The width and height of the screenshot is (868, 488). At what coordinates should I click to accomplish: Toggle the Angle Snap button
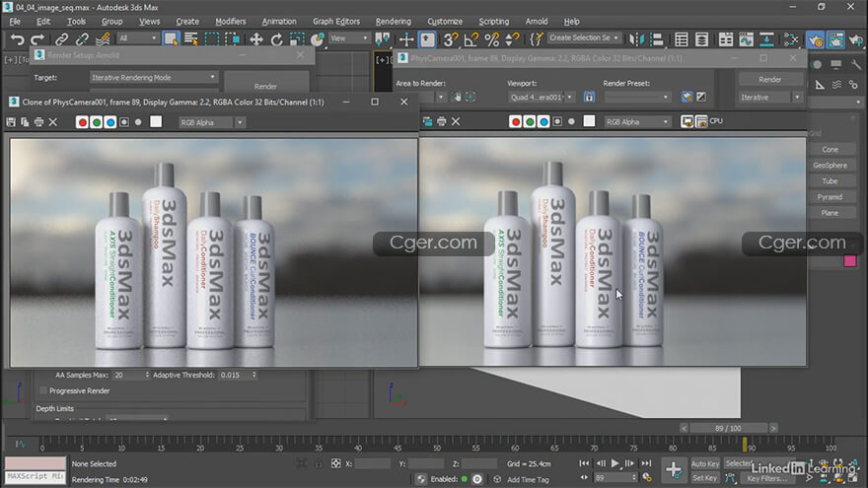click(471, 39)
